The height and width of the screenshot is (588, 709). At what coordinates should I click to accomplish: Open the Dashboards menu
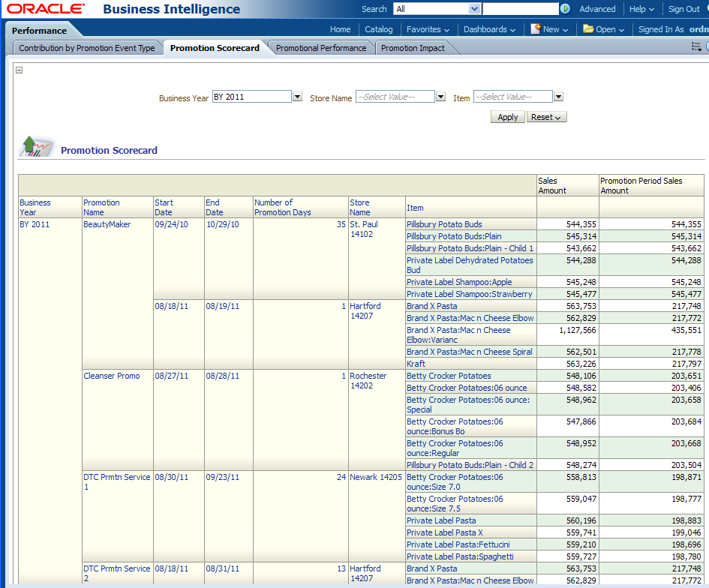(489, 29)
